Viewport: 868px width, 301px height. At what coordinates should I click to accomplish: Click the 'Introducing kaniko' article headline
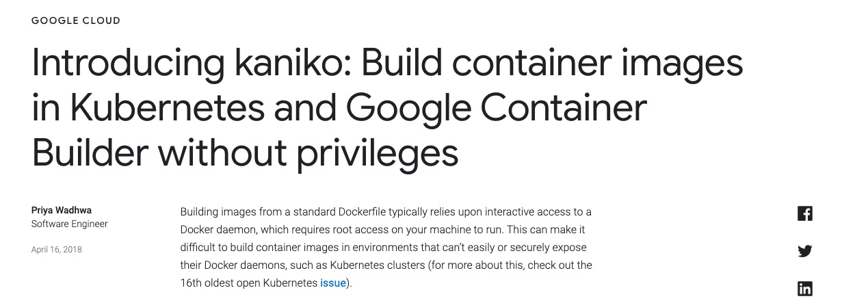click(387, 108)
